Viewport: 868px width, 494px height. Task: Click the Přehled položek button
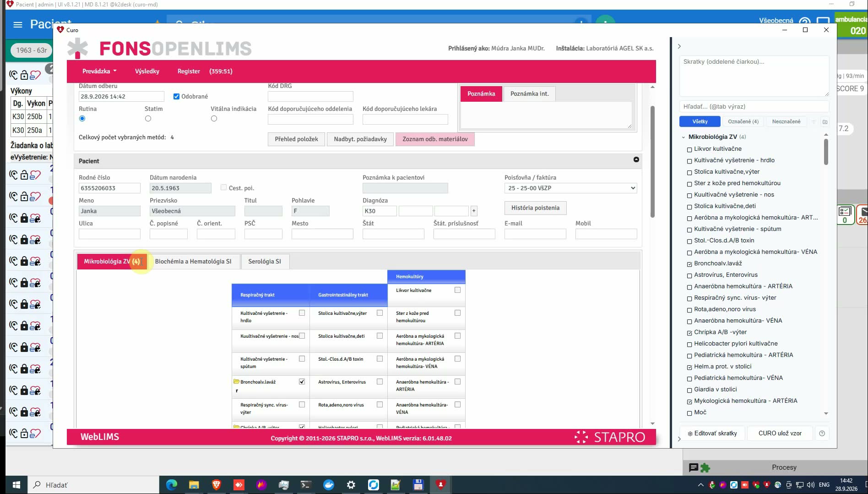click(296, 139)
